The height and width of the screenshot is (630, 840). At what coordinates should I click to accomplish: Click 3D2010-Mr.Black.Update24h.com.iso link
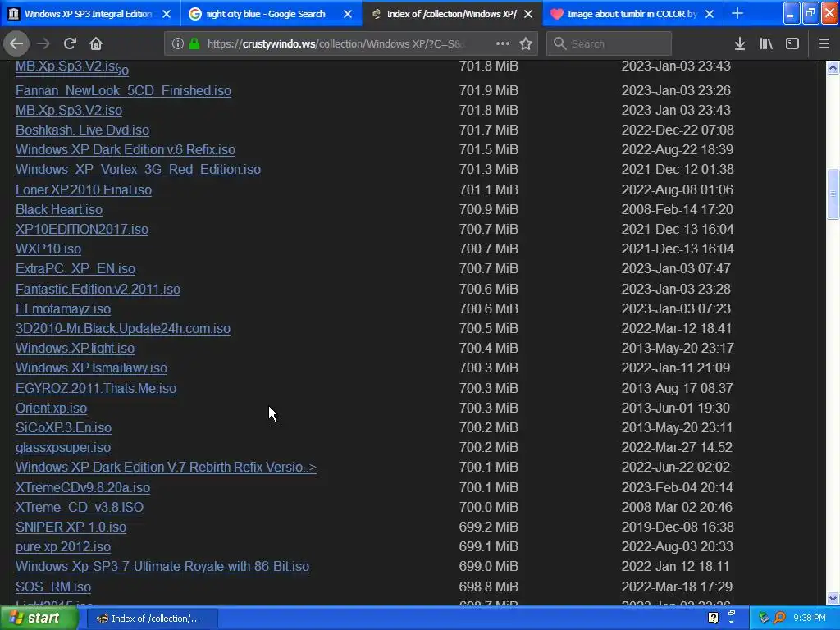123,328
